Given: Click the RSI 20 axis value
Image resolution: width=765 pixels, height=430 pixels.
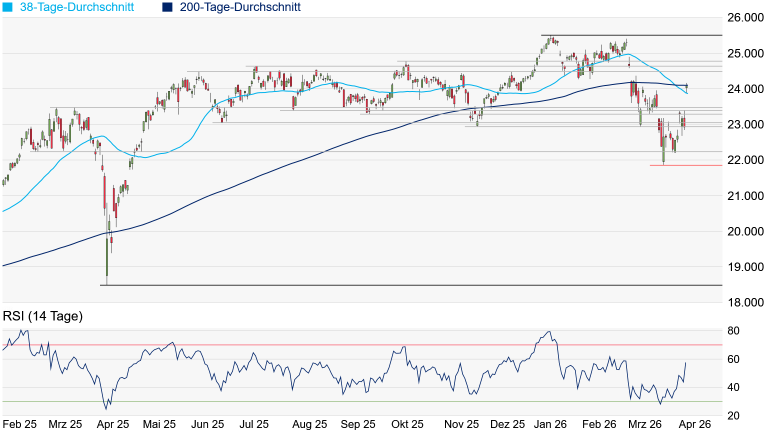Looking at the screenshot, I should 733,415.
